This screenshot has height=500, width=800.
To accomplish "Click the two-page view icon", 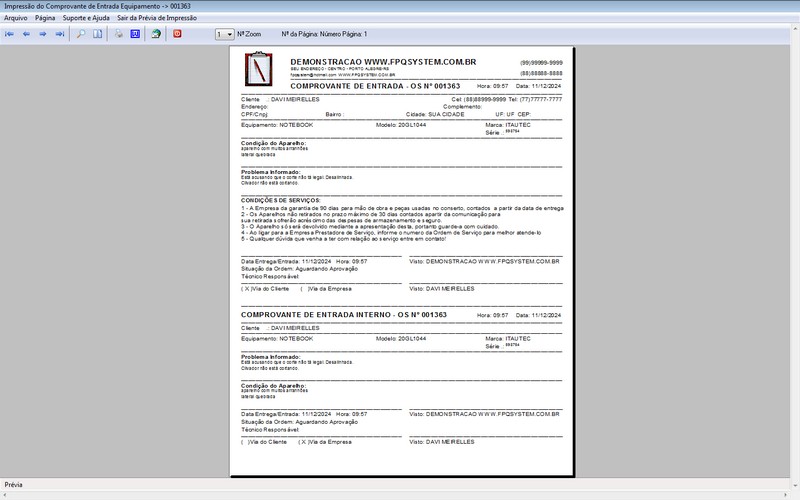I will pos(97,34).
